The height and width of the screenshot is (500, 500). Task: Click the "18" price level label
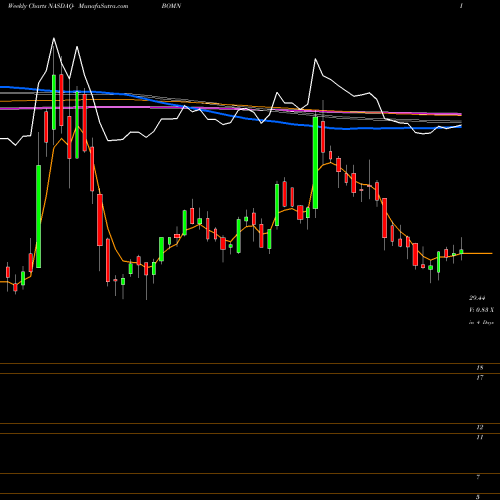480,368
